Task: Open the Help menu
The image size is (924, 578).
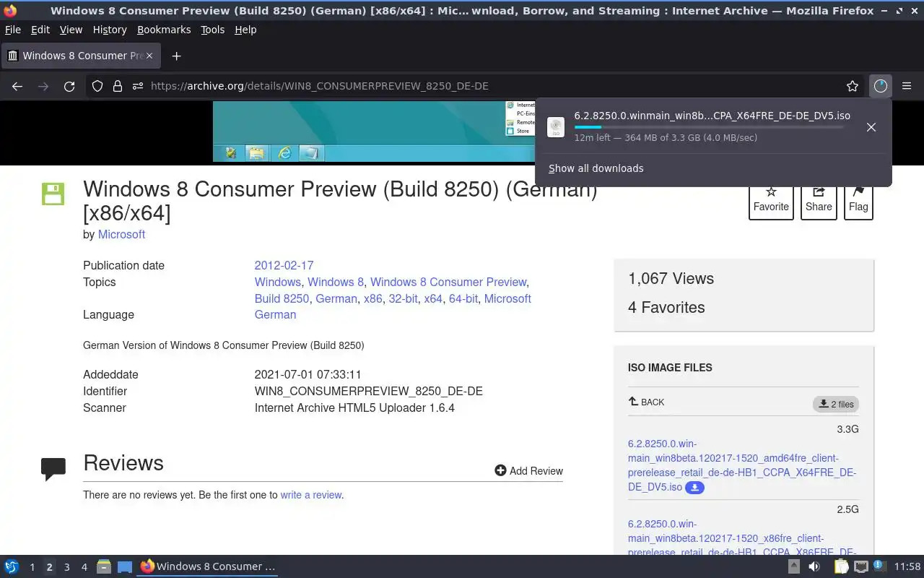Action: pos(245,30)
